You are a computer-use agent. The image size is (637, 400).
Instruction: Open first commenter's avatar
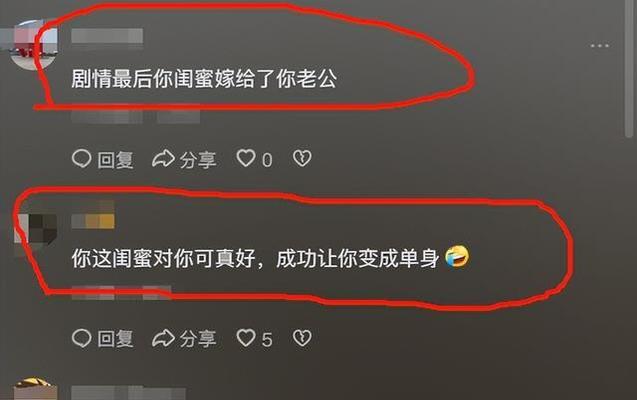click(35, 45)
